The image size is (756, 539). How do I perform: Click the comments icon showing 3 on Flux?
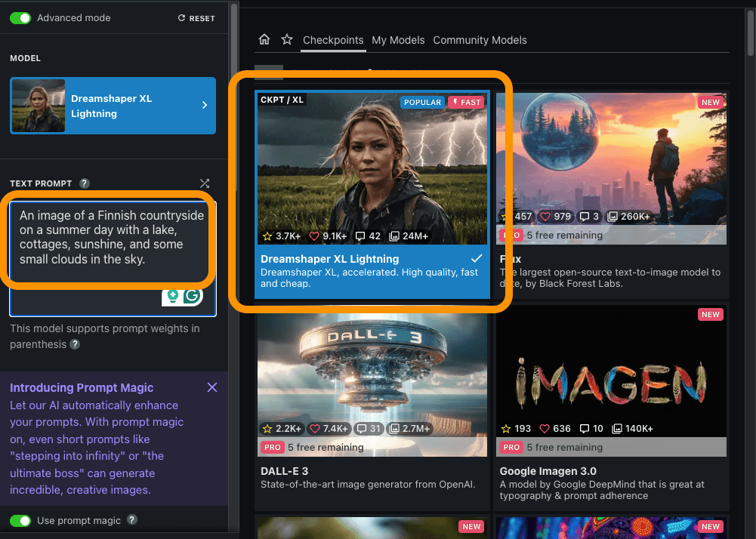click(585, 217)
